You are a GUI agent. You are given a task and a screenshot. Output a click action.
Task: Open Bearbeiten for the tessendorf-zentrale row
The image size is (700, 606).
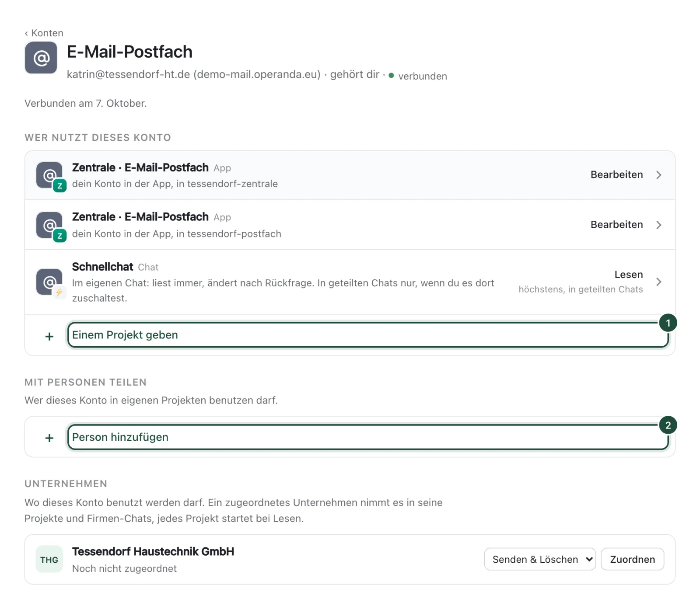click(x=616, y=175)
